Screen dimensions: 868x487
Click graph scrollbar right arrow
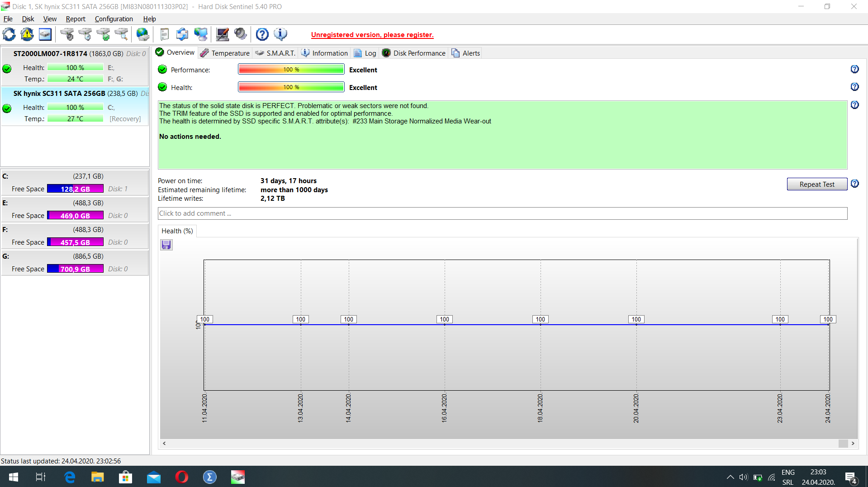[853, 444]
